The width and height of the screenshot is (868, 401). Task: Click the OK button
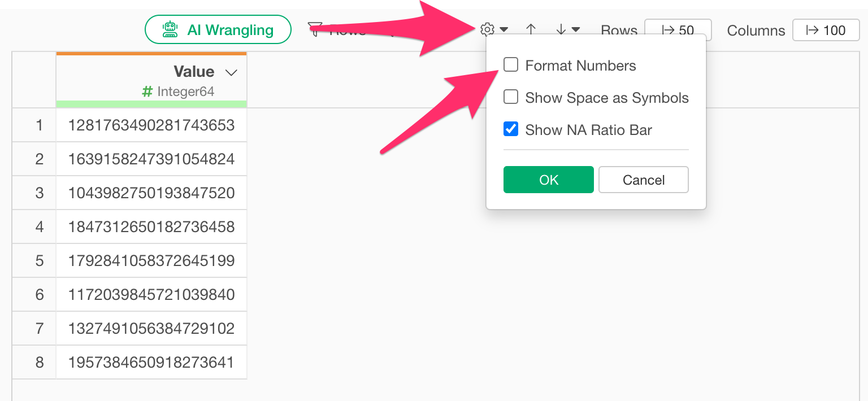(549, 180)
